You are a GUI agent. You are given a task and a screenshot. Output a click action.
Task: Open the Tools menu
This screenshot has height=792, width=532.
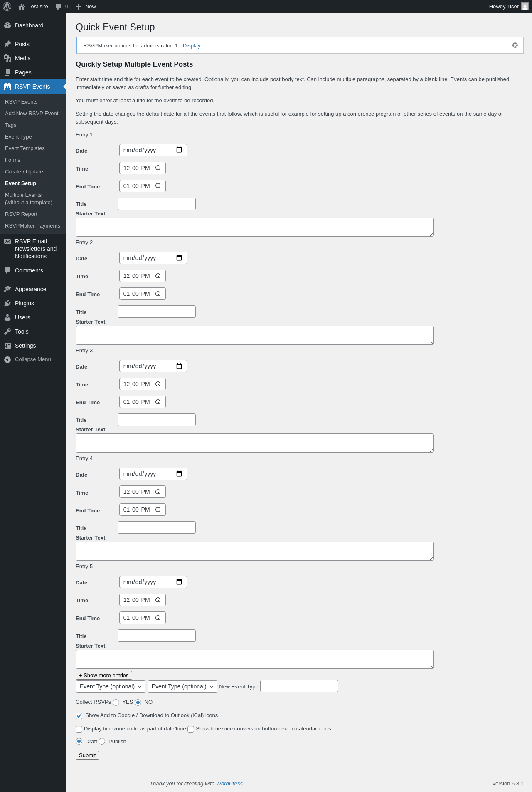click(33, 332)
